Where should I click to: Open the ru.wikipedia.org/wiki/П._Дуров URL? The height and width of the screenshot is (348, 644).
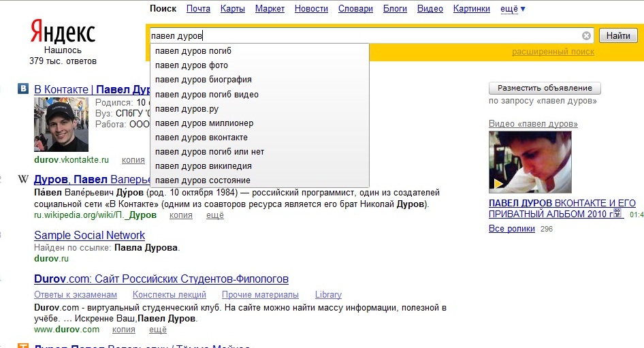[95, 215]
